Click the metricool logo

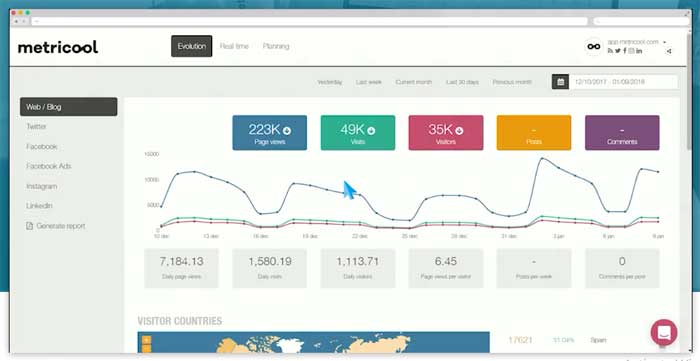[x=58, y=47]
